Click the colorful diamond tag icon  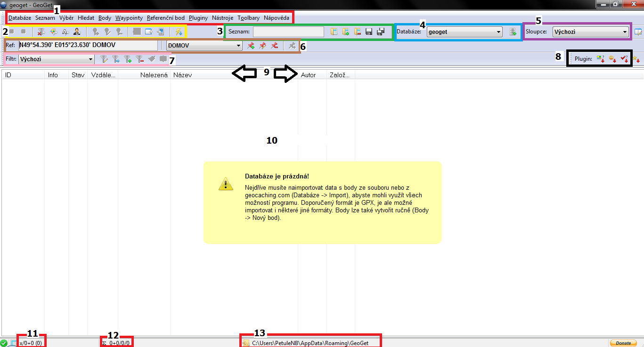coord(53,32)
